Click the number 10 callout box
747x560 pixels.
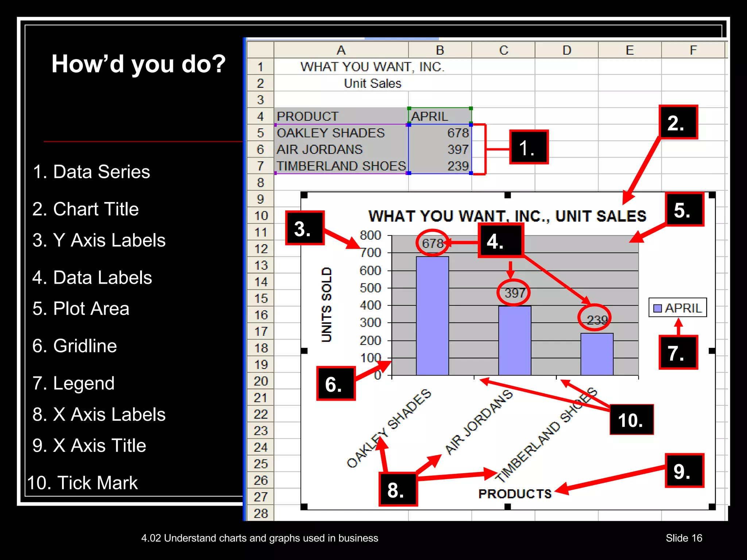click(631, 420)
